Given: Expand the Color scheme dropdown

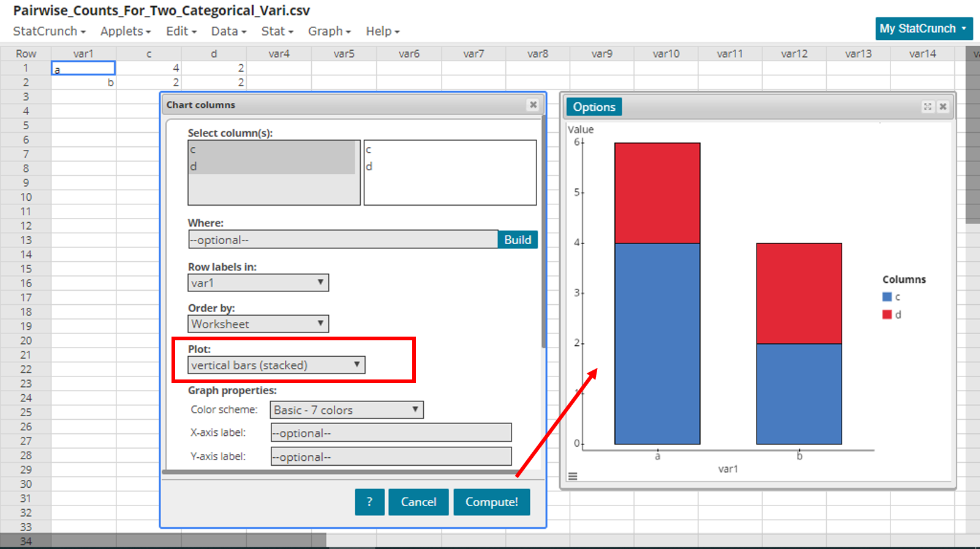Looking at the screenshot, I should coord(346,410).
